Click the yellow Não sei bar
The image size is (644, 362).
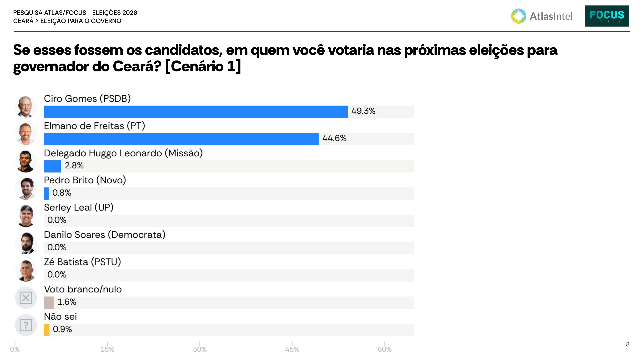click(47, 330)
